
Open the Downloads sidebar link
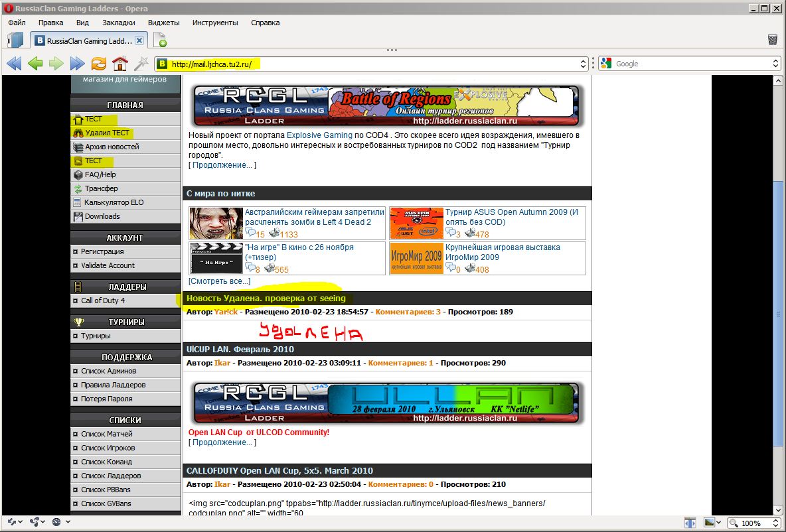click(x=102, y=216)
